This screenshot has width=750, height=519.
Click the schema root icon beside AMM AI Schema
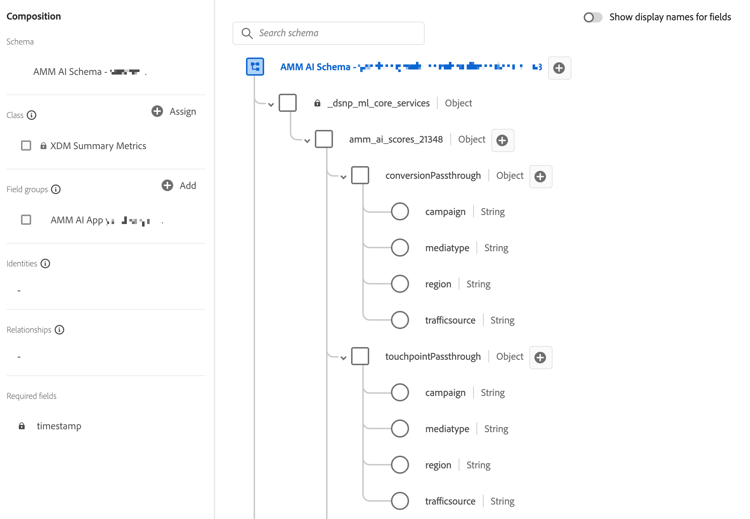tap(255, 67)
